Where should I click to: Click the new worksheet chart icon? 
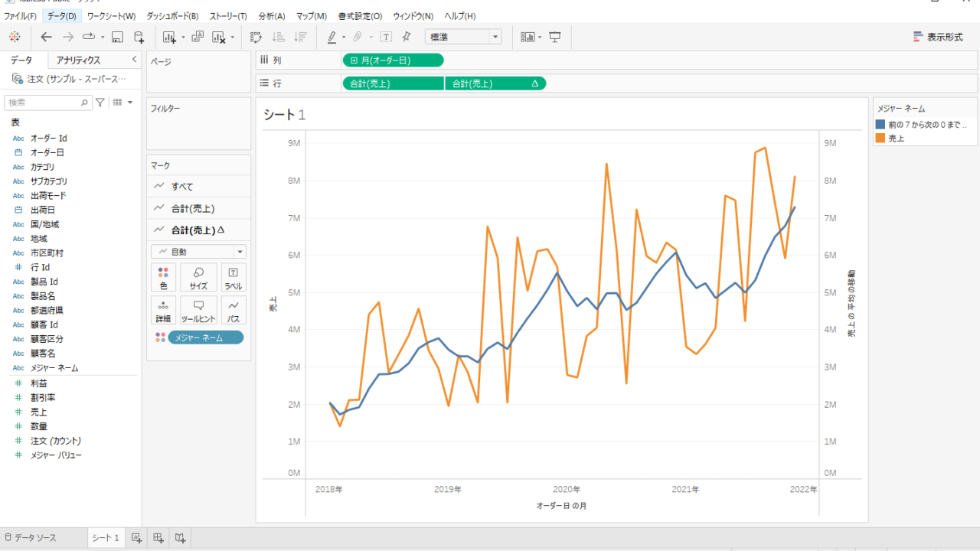point(168,37)
